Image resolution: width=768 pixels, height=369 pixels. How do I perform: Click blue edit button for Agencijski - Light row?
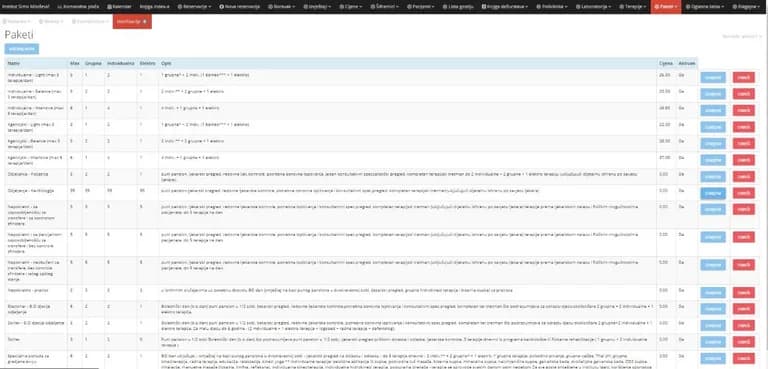tap(713, 127)
